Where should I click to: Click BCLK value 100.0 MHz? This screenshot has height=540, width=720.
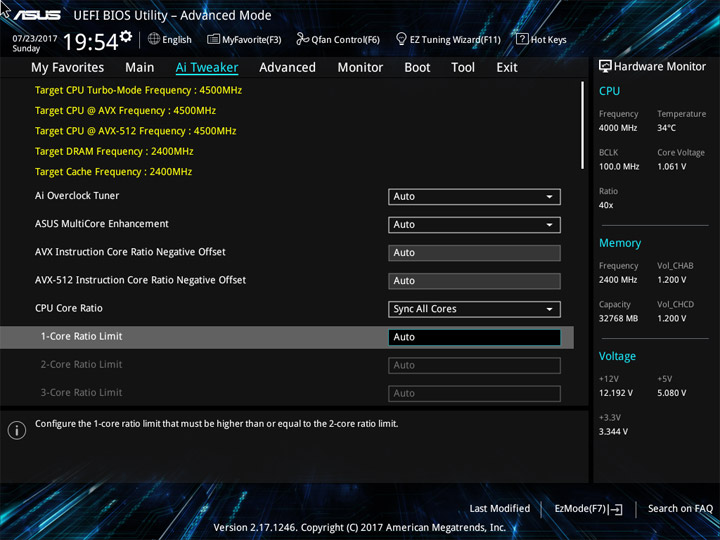click(x=619, y=167)
